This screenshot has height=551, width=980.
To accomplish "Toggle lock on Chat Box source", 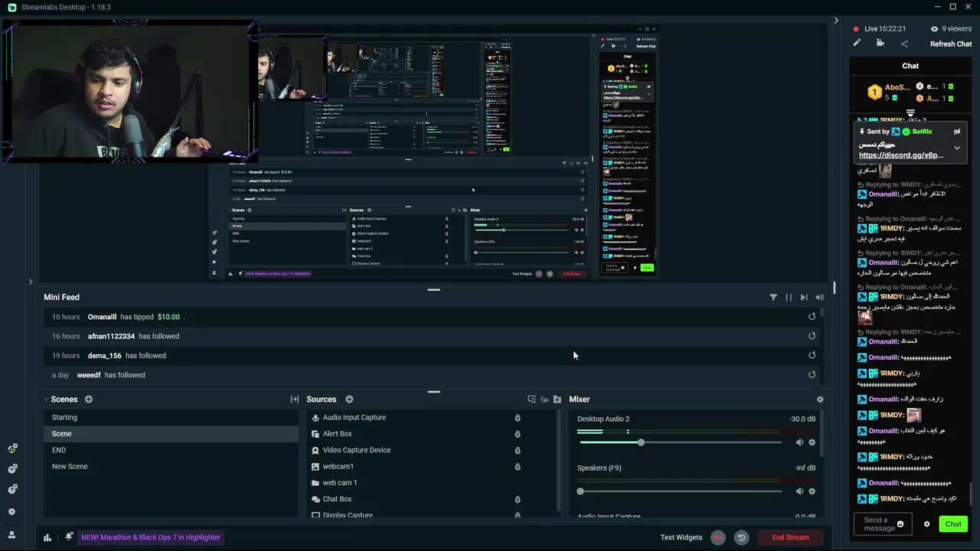I will pos(518,499).
